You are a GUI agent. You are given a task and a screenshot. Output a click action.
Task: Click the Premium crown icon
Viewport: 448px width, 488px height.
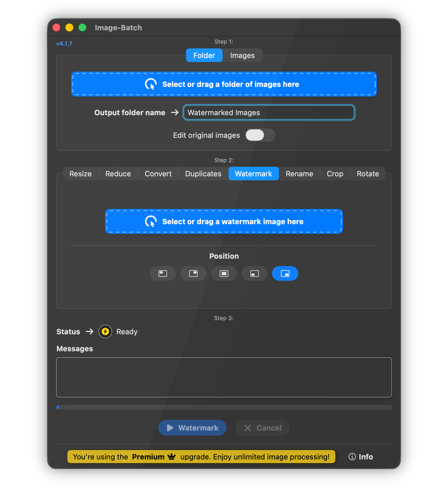tap(172, 456)
